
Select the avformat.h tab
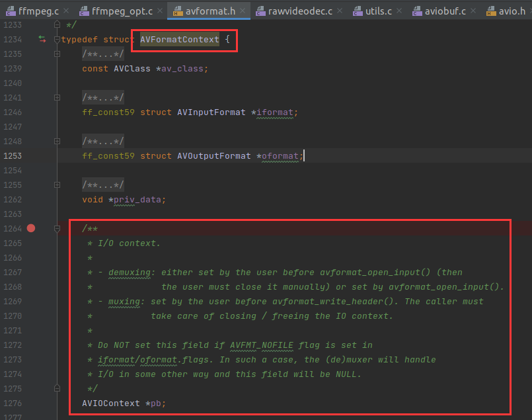210,11
